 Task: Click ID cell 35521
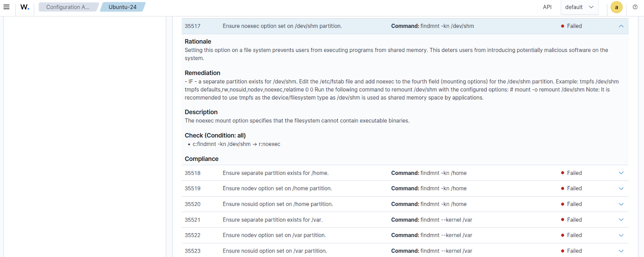192,220
